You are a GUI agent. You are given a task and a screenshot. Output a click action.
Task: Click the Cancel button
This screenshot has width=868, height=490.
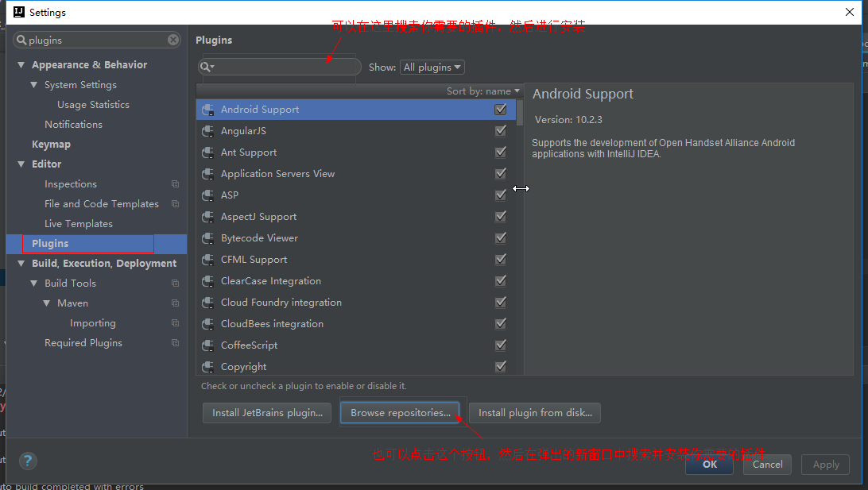[767, 465]
